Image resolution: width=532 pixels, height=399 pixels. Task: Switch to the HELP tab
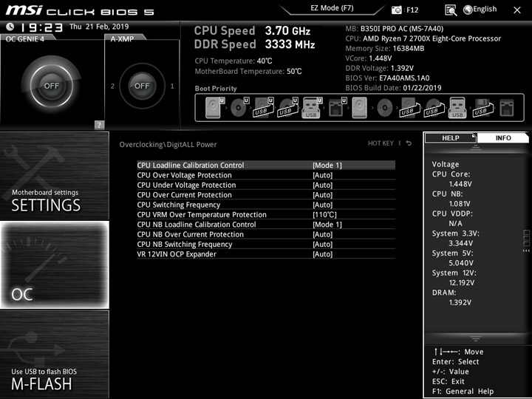(450, 137)
